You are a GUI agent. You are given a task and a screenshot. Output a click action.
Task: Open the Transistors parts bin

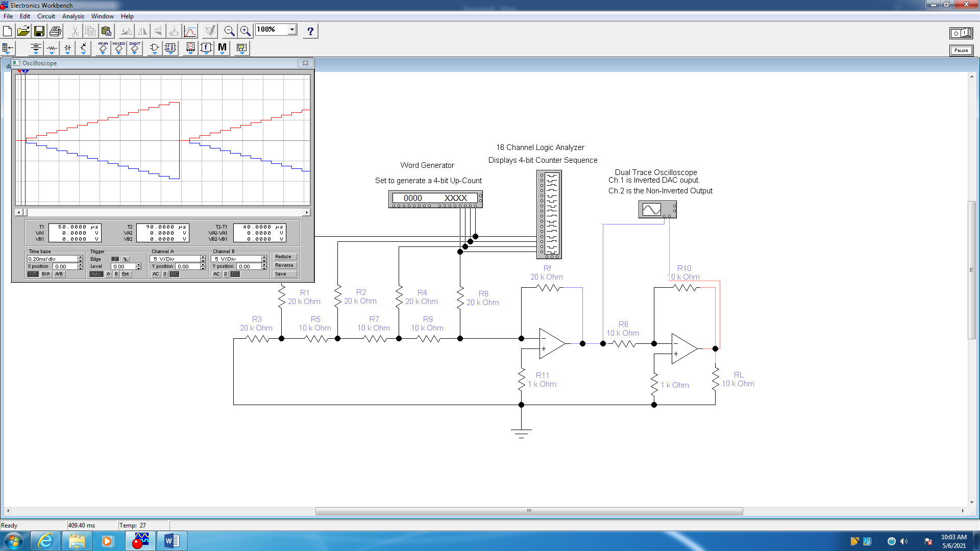pyautogui.click(x=83, y=48)
